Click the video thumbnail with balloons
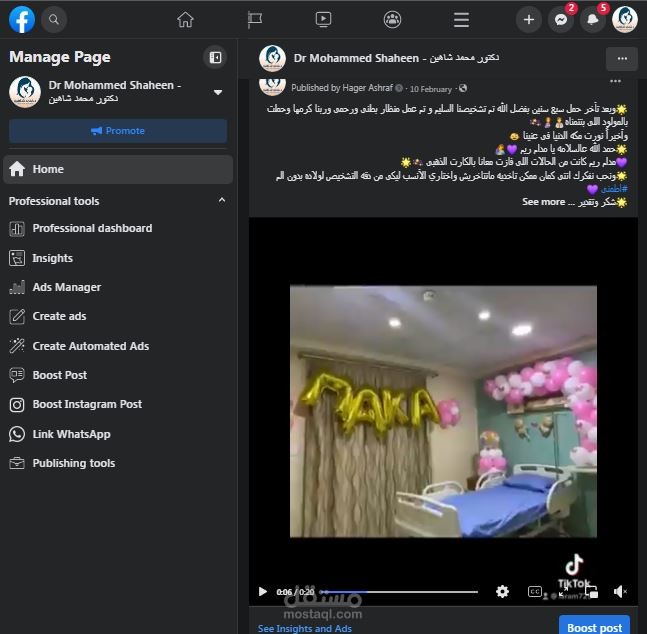The width and height of the screenshot is (647, 634). coord(443,411)
